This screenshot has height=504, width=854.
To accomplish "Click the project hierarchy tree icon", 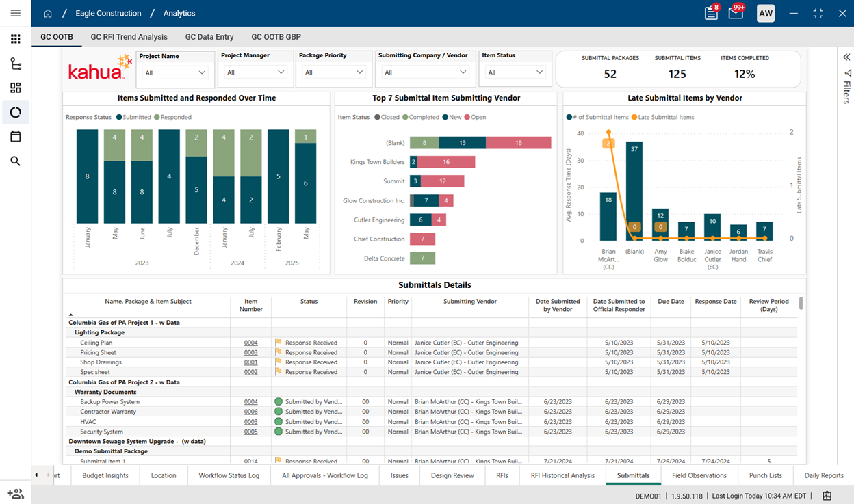I will (15, 64).
